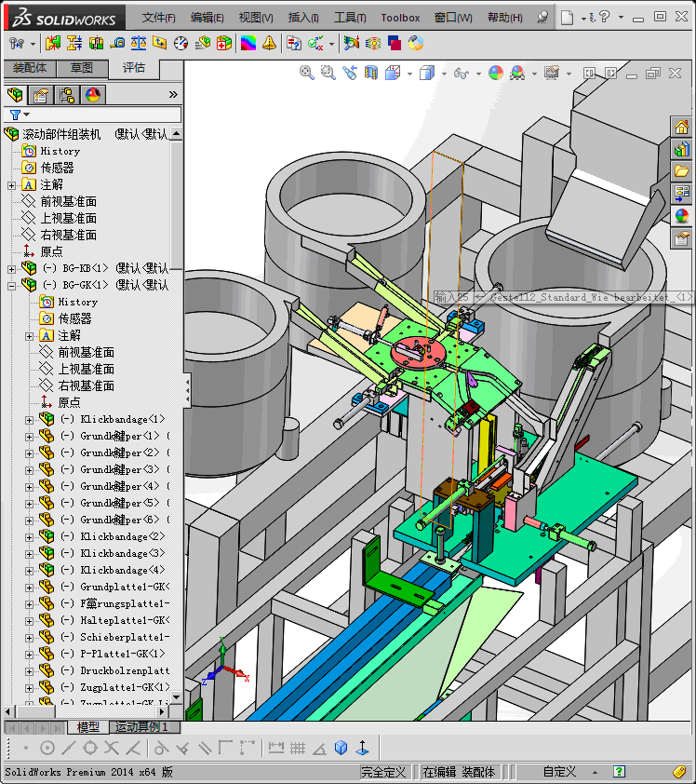Open SolidWorks Resources home icon in task pane
This screenshot has height=784, width=696.
[x=682, y=128]
